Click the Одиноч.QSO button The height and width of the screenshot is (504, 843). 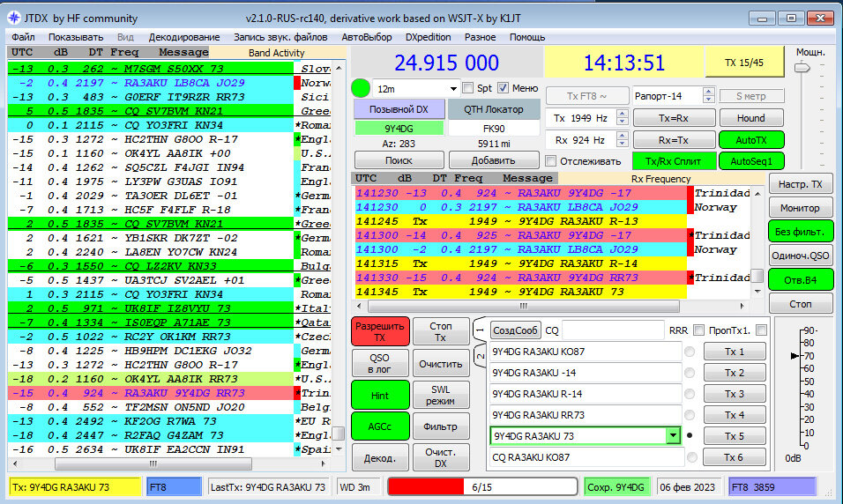click(800, 256)
